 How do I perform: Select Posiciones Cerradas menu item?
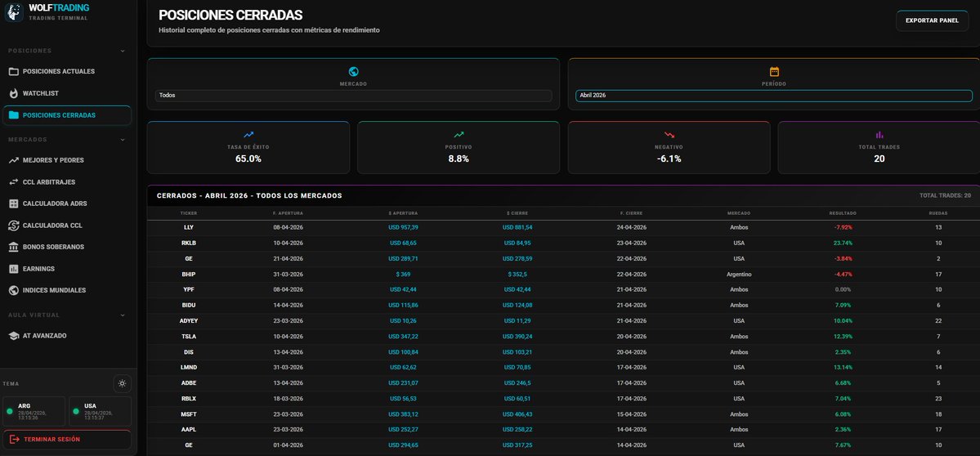67,115
